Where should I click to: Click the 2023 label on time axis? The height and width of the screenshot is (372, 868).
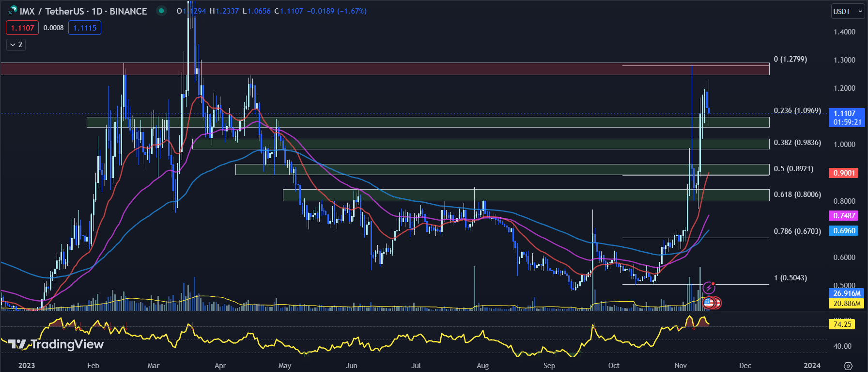pyautogui.click(x=27, y=366)
